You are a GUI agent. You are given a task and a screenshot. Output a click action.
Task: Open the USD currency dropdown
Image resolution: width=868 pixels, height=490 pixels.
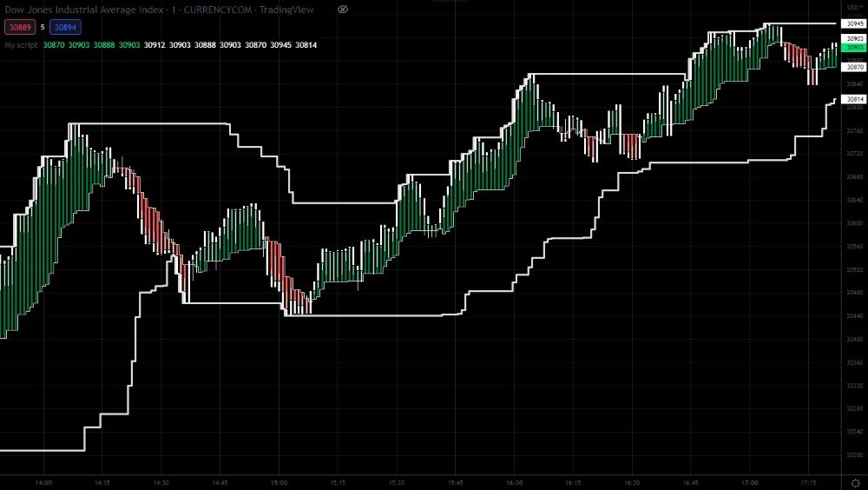coord(853,7)
